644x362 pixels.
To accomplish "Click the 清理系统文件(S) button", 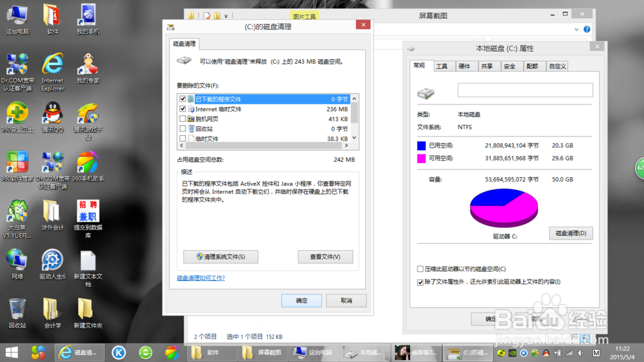I will coord(220,257).
